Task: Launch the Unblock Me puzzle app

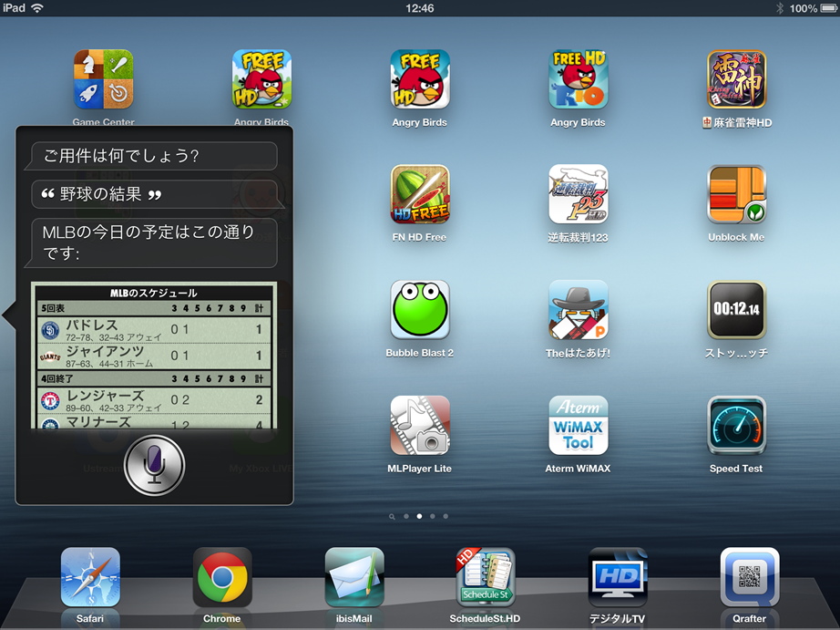Action: 737,194
